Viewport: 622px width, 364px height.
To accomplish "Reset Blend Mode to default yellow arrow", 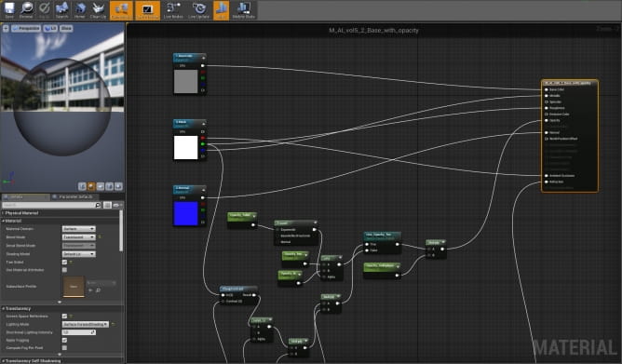I will (x=100, y=237).
